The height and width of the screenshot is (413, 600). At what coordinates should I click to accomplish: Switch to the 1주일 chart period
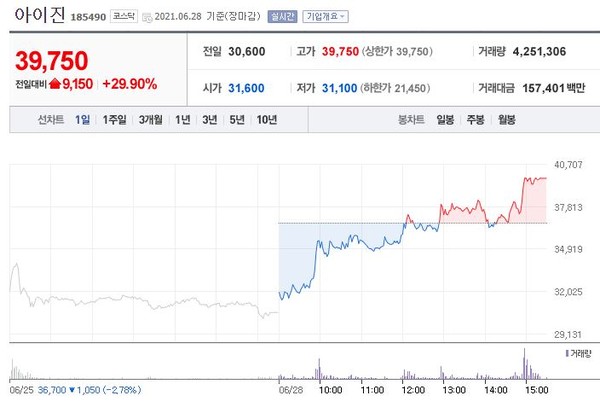[114, 120]
